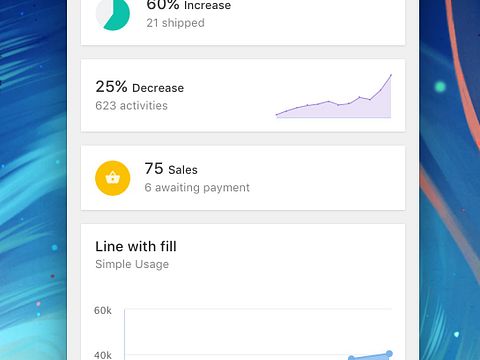Click the 21 shipped label
This screenshot has width=480, height=360.
(176, 23)
